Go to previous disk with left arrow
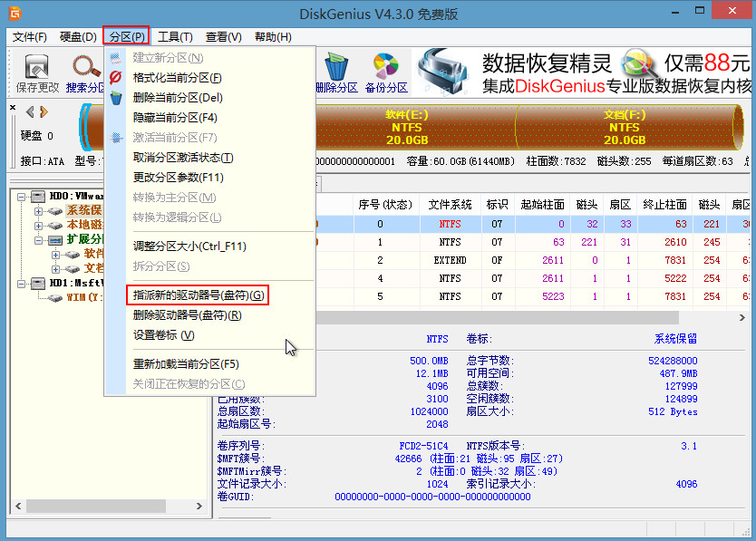The height and width of the screenshot is (541, 756). click(x=30, y=112)
